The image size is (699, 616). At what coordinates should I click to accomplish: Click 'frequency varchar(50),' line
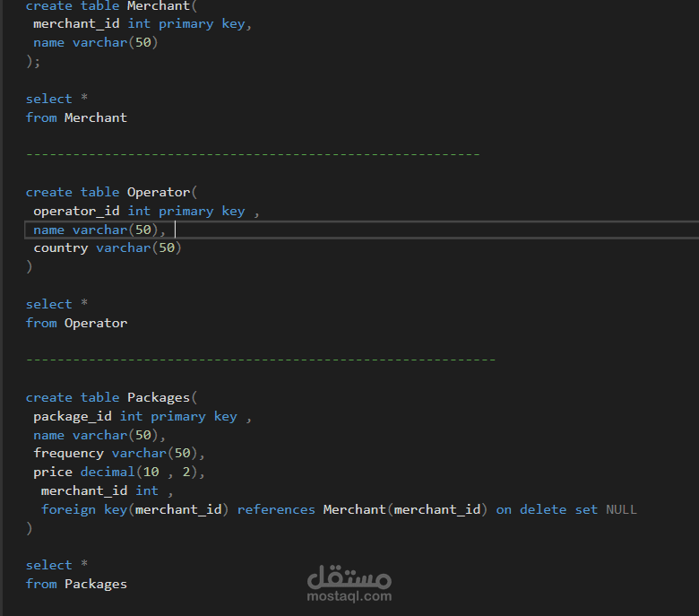[119, 453]
